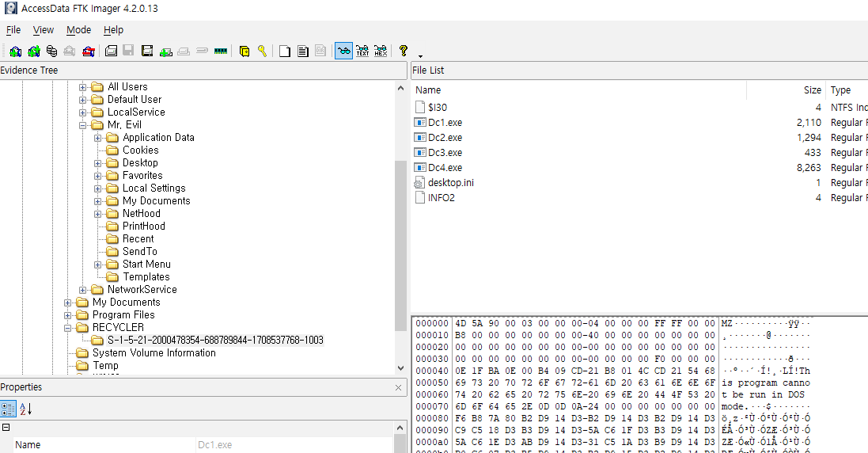Collapse the Properties category section

pyautogui.click(x=6, y=428)
